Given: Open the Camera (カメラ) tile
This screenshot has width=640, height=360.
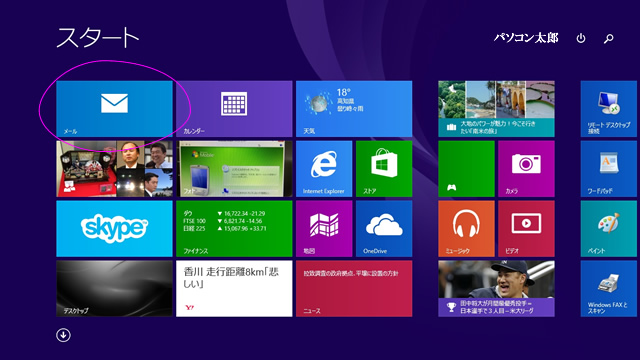Looking at the screenshot, I should [527, 169].
